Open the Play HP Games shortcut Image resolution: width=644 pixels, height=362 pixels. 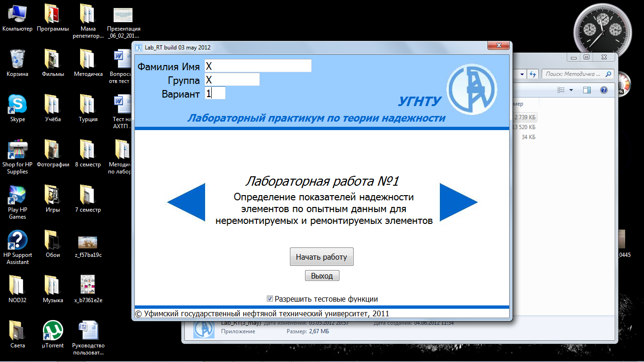17,202
